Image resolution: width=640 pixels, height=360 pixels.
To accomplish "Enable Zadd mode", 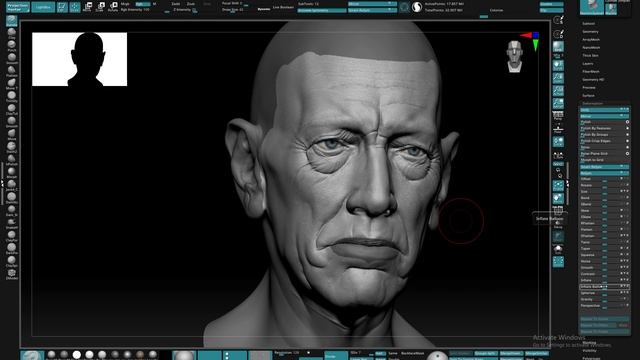I will tap(176, 4).
